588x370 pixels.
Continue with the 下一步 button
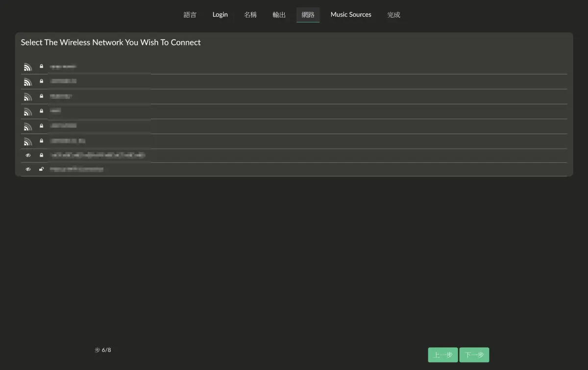coord(474,355)
